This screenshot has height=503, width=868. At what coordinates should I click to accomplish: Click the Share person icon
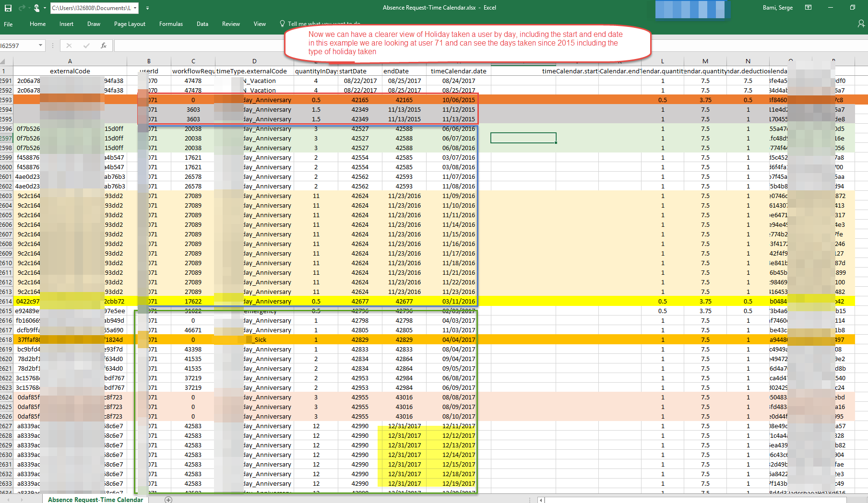(x=861, y=23)
